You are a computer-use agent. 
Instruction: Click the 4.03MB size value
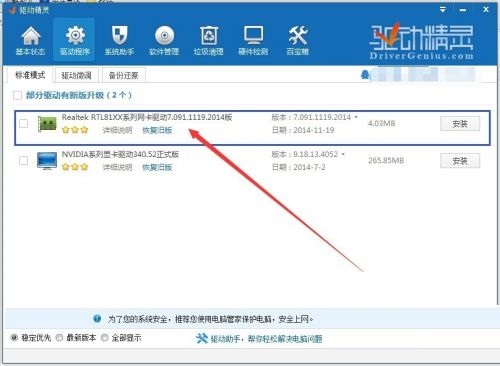tap(382, 123)
